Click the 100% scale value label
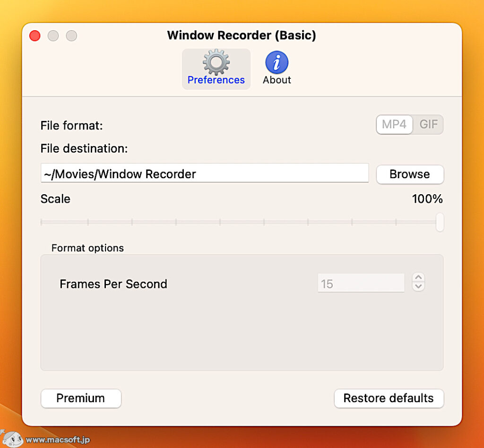 [x=427, y=199]
